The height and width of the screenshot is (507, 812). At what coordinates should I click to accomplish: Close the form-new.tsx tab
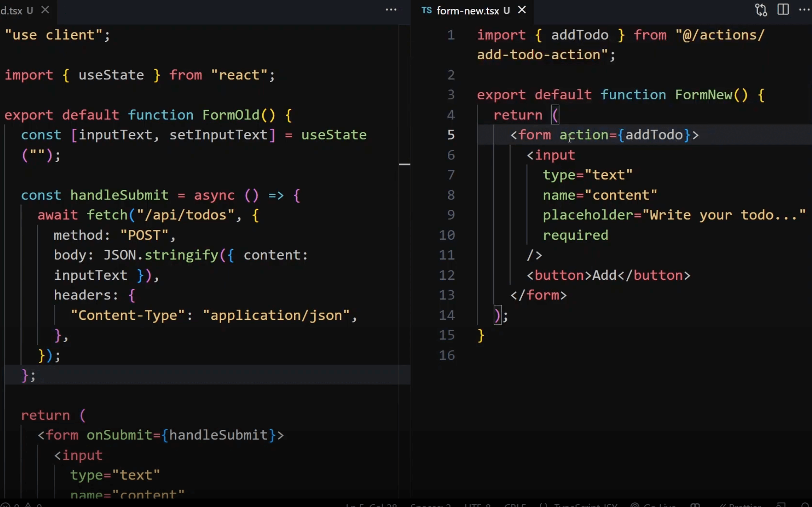coord(522,10)
